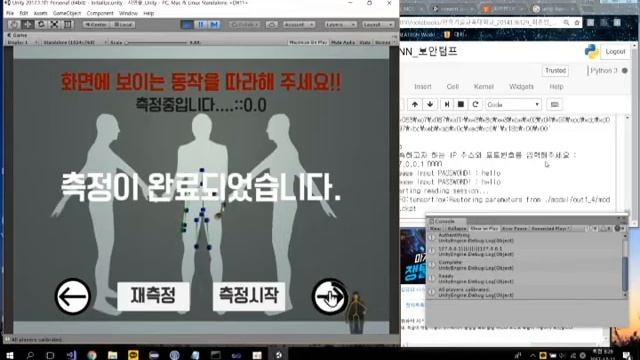This screenshot has height=360, width=640.
Task: Toggle Clear on Play in Console
Action: (484, 229)
